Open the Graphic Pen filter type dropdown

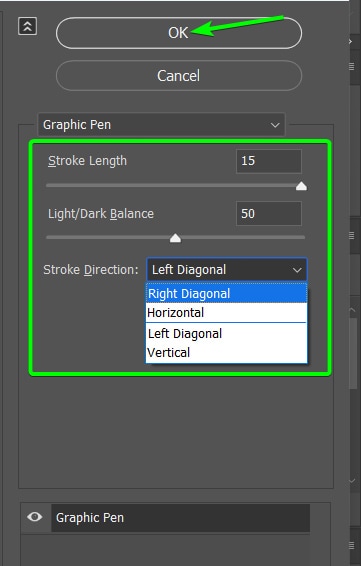point(161,125)
